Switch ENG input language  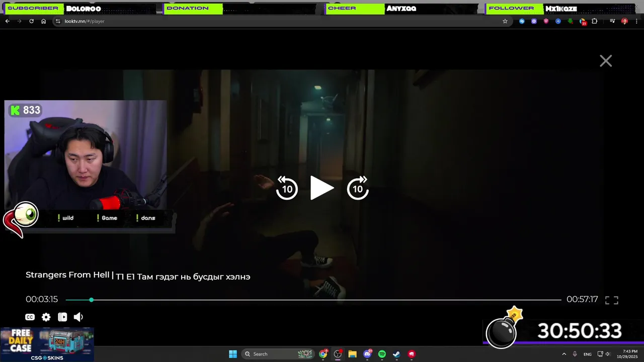tap(587, 354)
